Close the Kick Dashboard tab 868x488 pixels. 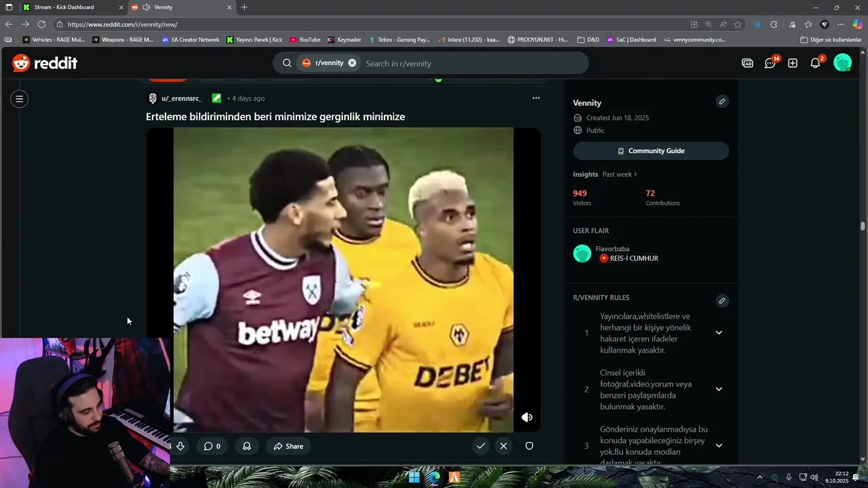(121, 7)
